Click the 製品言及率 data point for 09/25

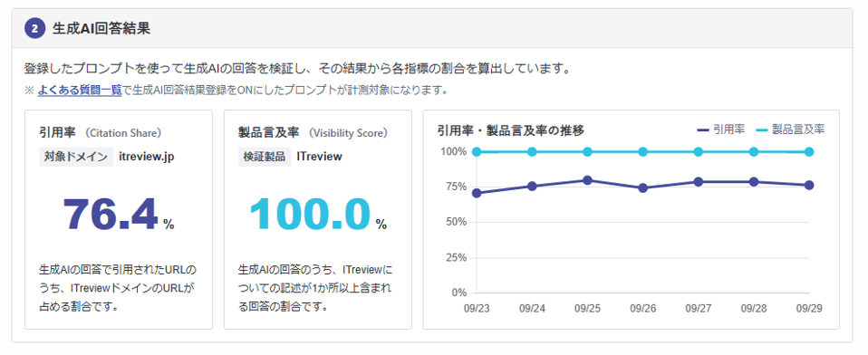pos(587,151)
